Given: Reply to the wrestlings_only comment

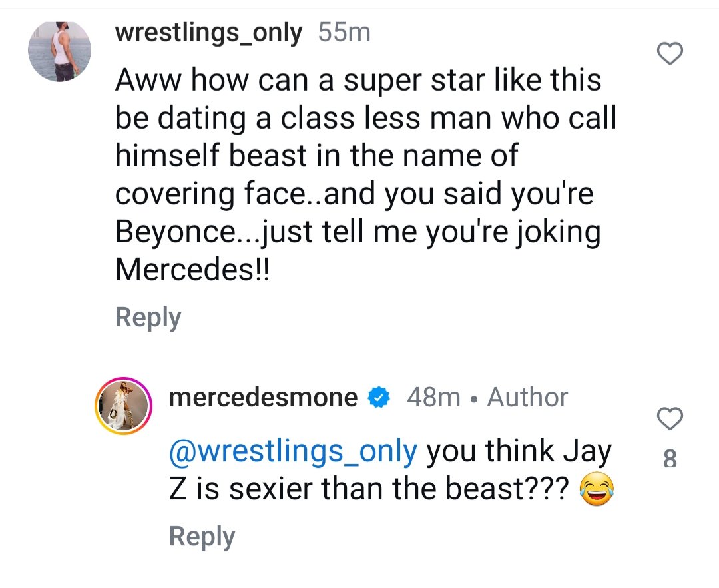Looking at the screenshot, I should [148, 317].
